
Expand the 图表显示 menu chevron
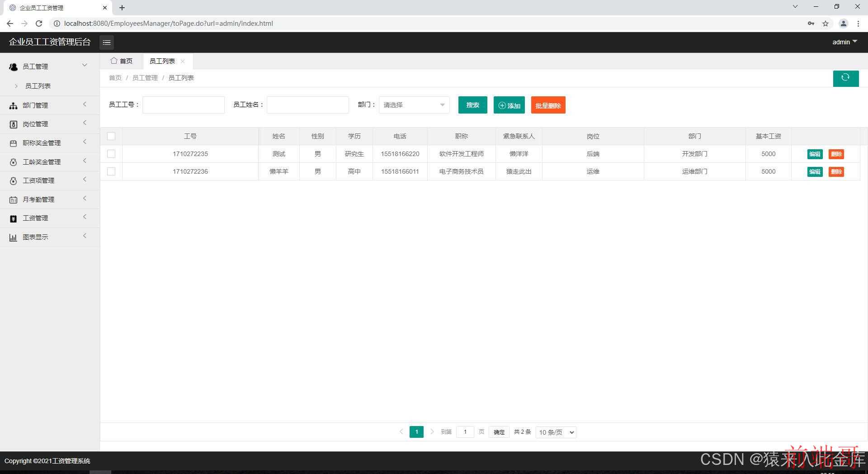coord(85,236)
